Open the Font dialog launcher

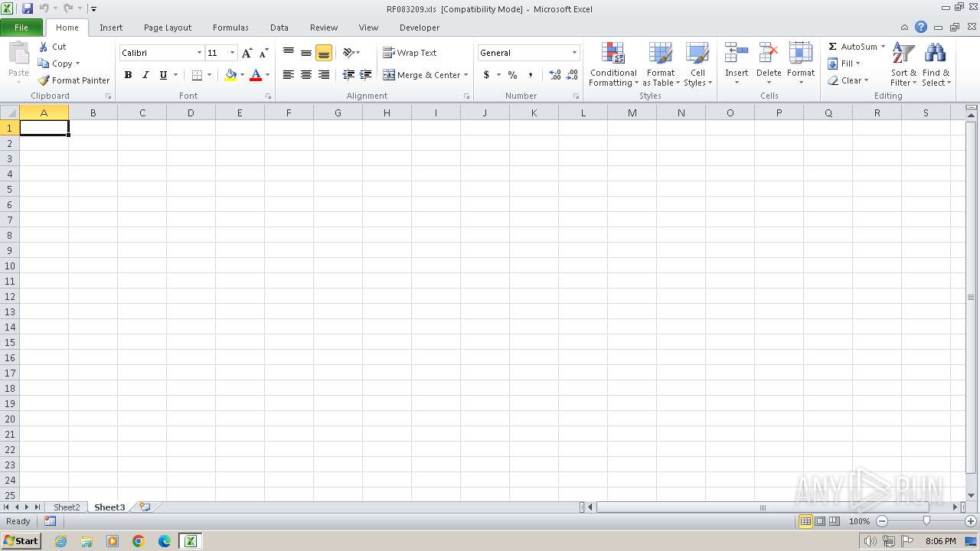tap(268, 96)
